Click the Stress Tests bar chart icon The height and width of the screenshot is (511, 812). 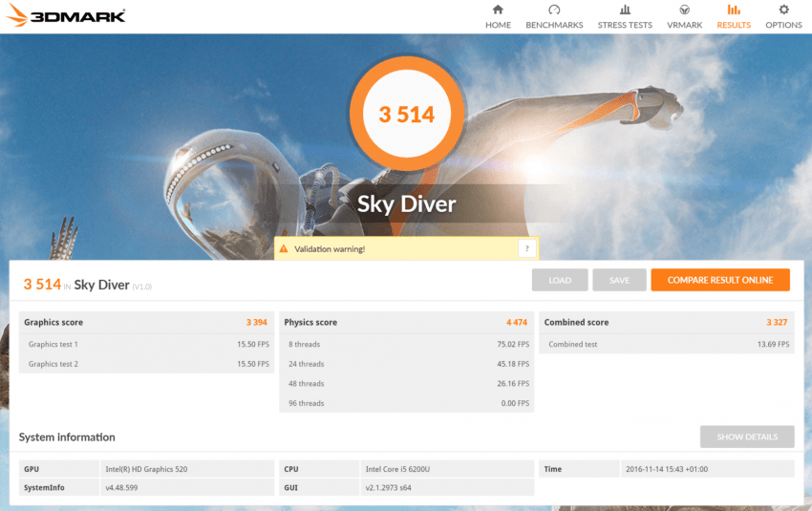(x=625, y=10)
